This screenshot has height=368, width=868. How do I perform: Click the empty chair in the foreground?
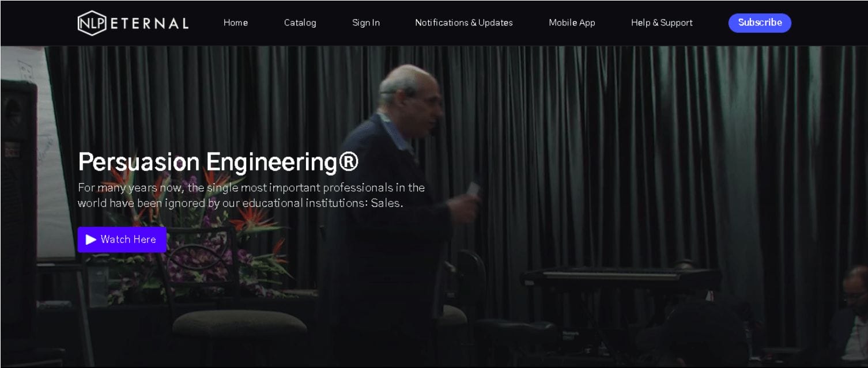click(239, 323)
